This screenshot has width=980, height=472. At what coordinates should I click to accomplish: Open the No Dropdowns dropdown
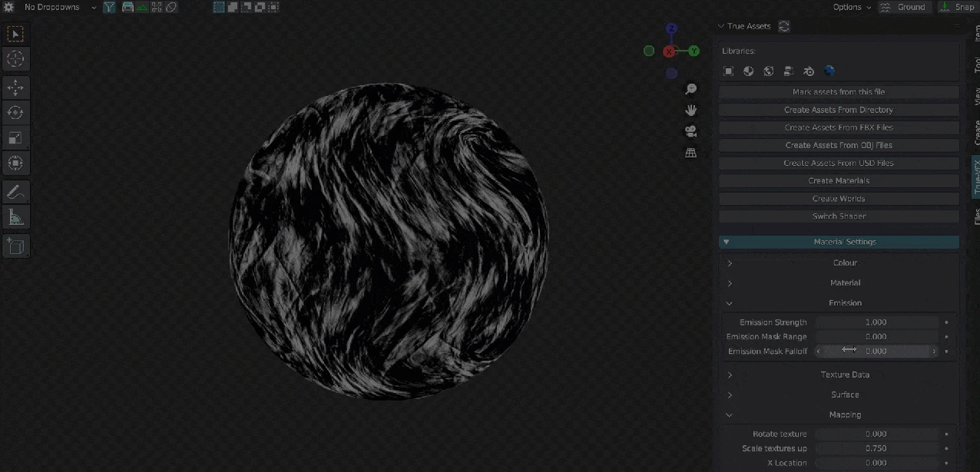click(58, 7)
